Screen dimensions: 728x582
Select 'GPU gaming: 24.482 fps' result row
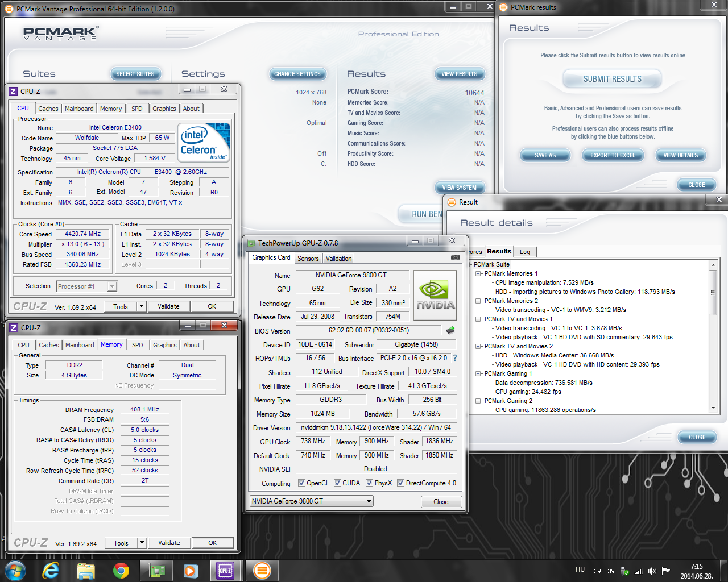click(x=528, y=392)
